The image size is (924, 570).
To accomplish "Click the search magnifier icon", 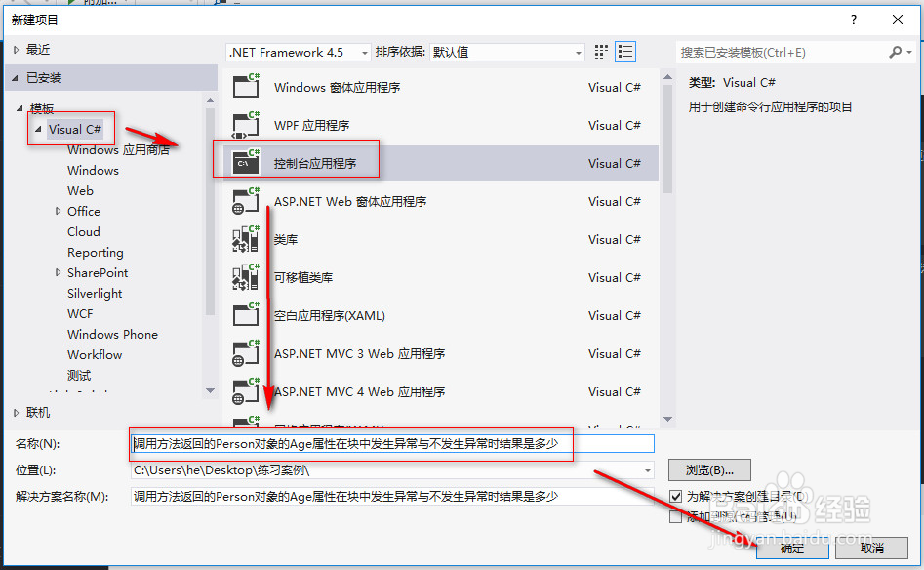I will pyautogui.click(x=895, y=52).
